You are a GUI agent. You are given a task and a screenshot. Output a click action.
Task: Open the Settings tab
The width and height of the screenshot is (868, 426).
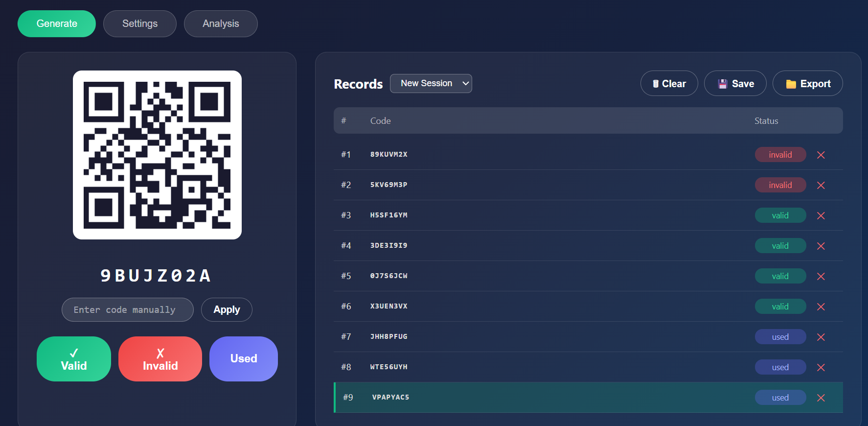click(x=140, y=24)
